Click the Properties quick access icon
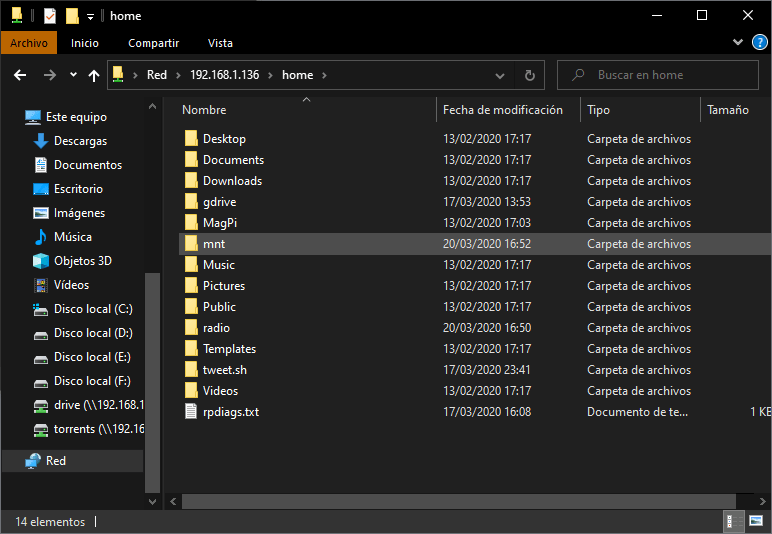 coord(50,16)
